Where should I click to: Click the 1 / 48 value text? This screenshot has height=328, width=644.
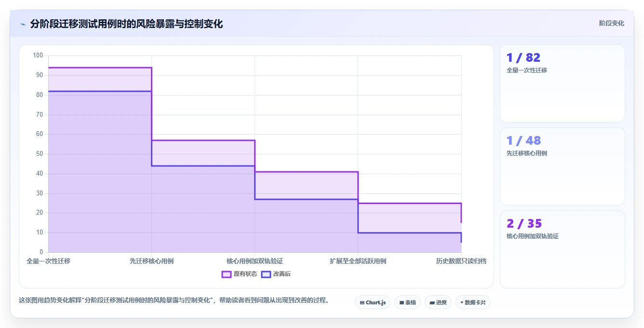(x=523, y=141)
